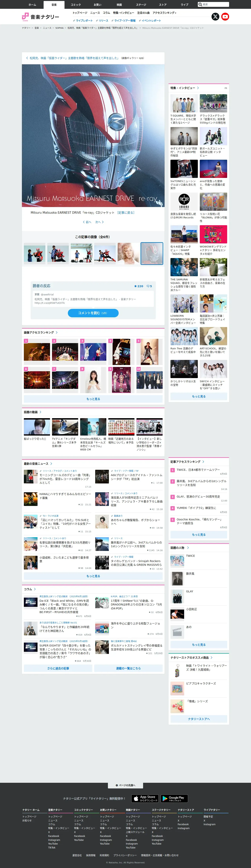Open the GLAY 30周年 ranking article
This screenshot has width=251, height=868.
tap(198, 497)
